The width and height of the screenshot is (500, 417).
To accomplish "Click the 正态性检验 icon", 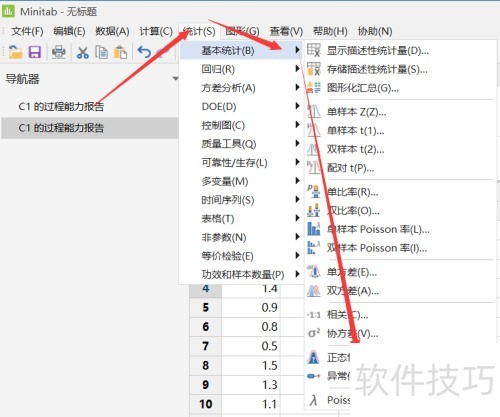I will coord(313,357).
